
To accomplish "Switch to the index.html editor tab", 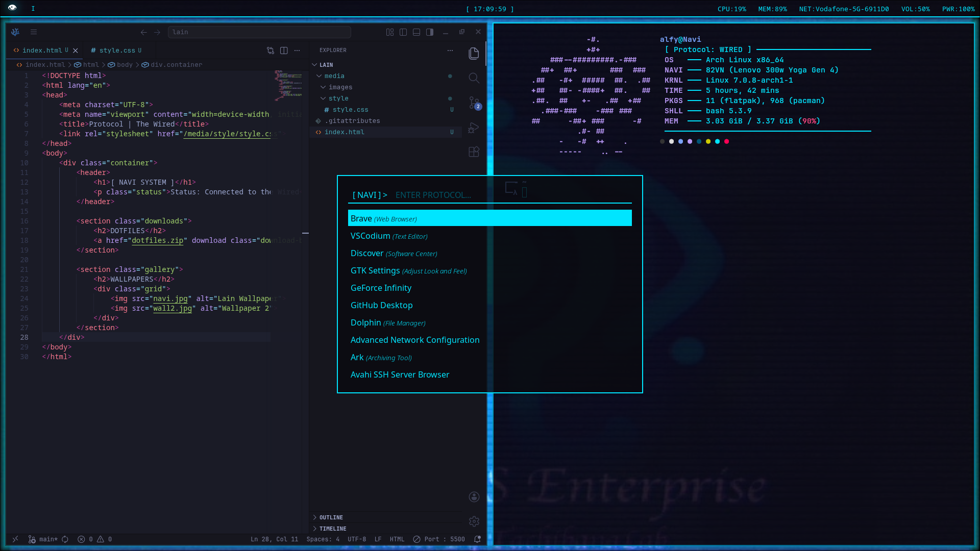I will click(x=42, y=51).
